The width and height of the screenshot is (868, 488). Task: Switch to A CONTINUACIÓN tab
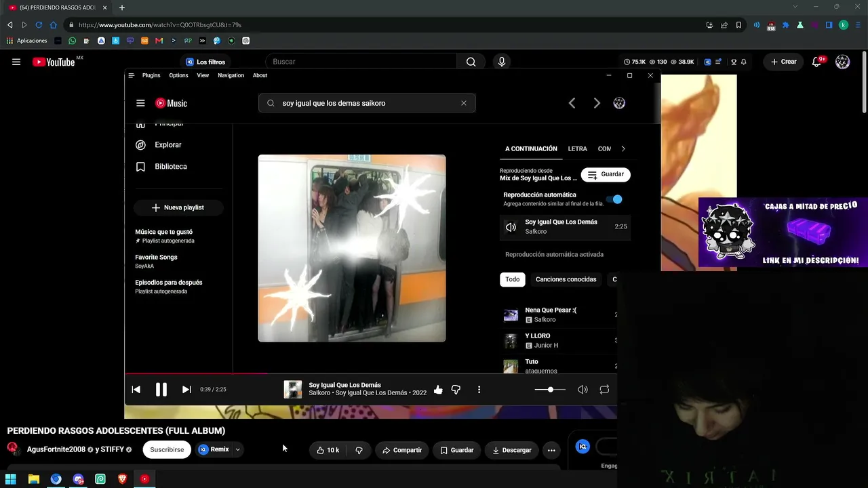(531, 149)
